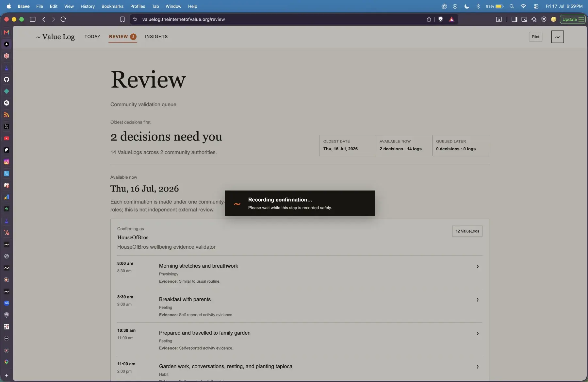Select the REVIEW tab
The height and width of the screenshot is (382, 588).
122,37
